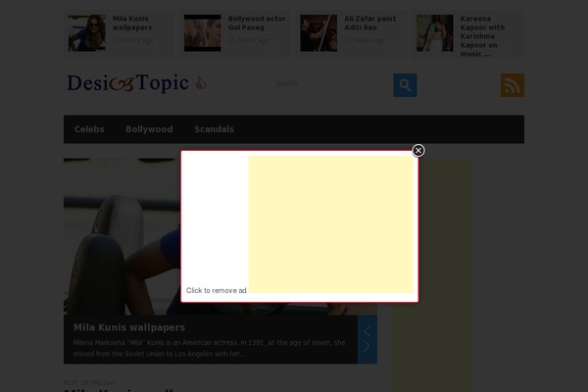This screenshot has width=588, height=392.
Task: Click the 'POST OF THE DAY' label
Action: pyautogui.click(x=89, y=382)
